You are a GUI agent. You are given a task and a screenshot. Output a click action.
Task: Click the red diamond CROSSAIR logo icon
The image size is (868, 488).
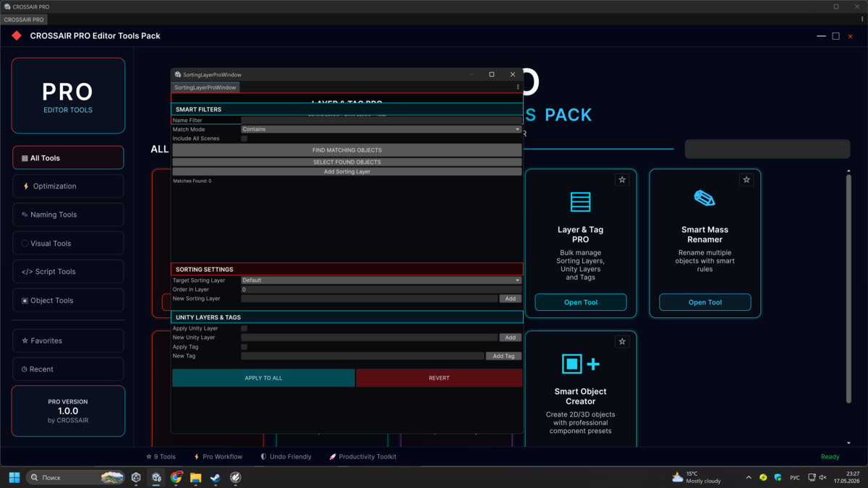17,35
